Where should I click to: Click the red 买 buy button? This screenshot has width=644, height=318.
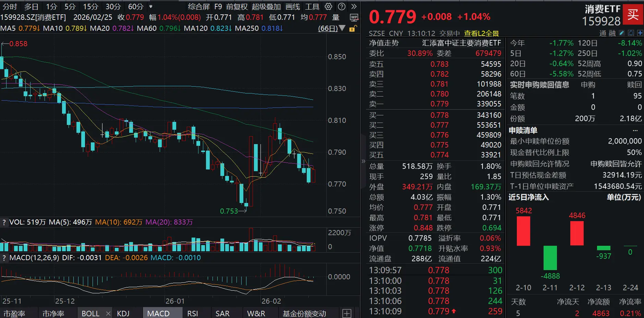[x=633, y=14]
